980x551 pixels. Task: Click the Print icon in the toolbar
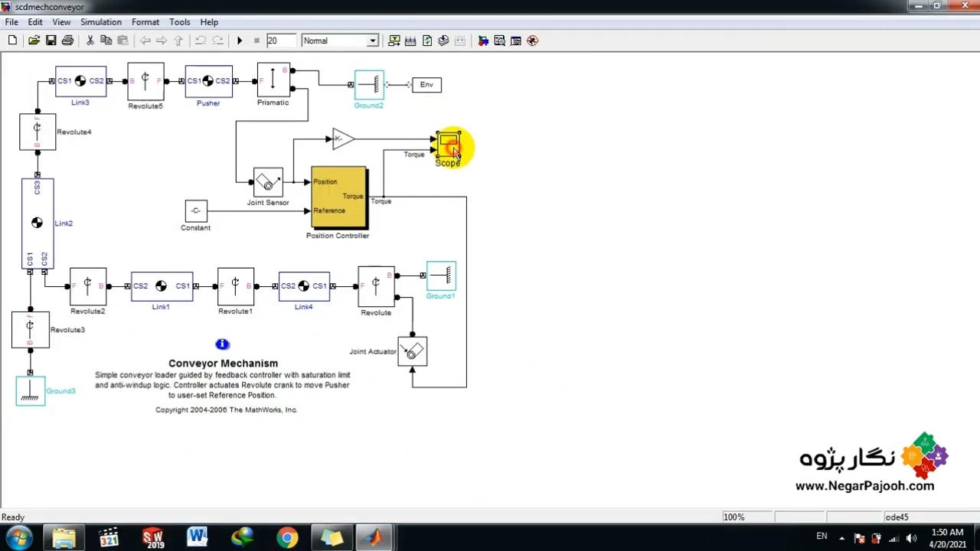coord(67,41)
